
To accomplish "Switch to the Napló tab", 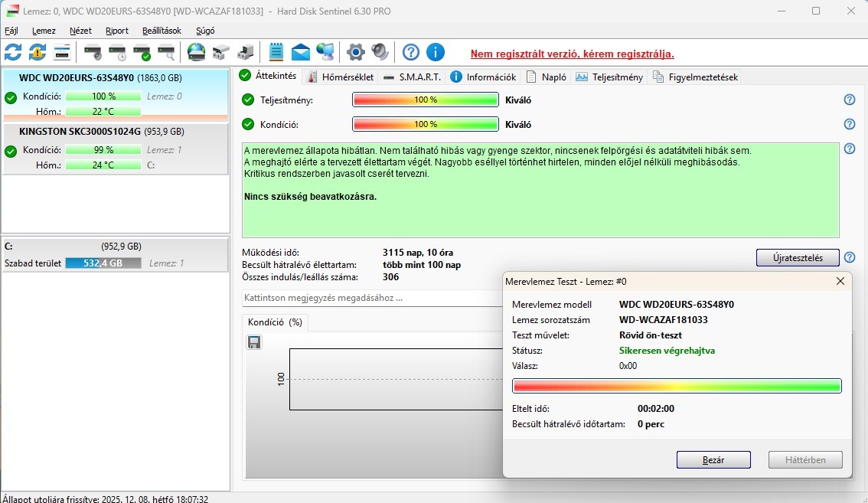I will (547, 77).
